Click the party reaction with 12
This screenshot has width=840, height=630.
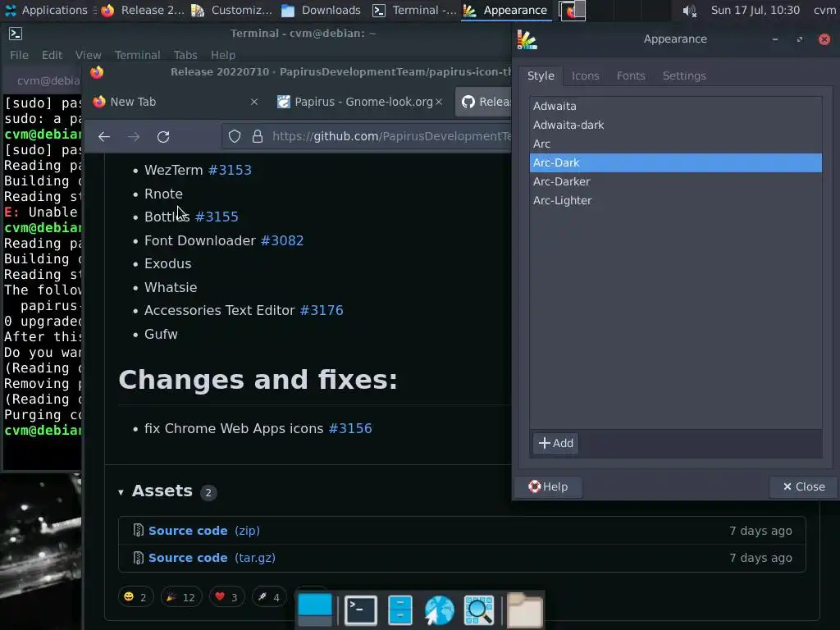click(x=181, y=597)
